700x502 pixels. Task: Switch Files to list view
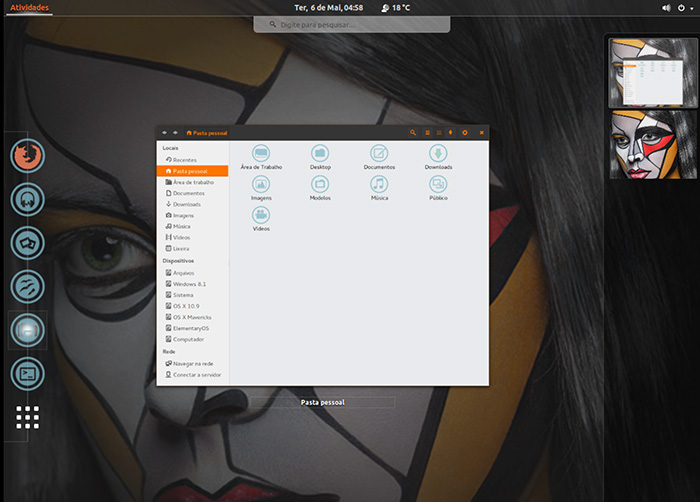pyautogui.click(x=427, y=133)
